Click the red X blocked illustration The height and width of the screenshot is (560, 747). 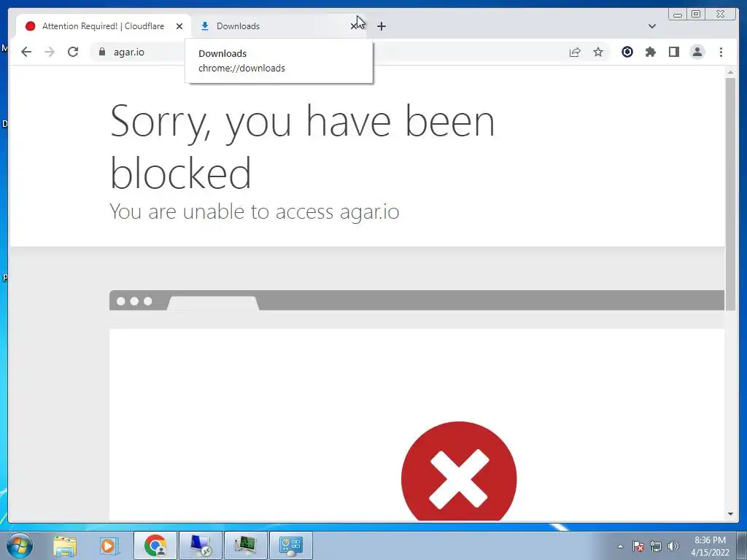pos(459,472)
